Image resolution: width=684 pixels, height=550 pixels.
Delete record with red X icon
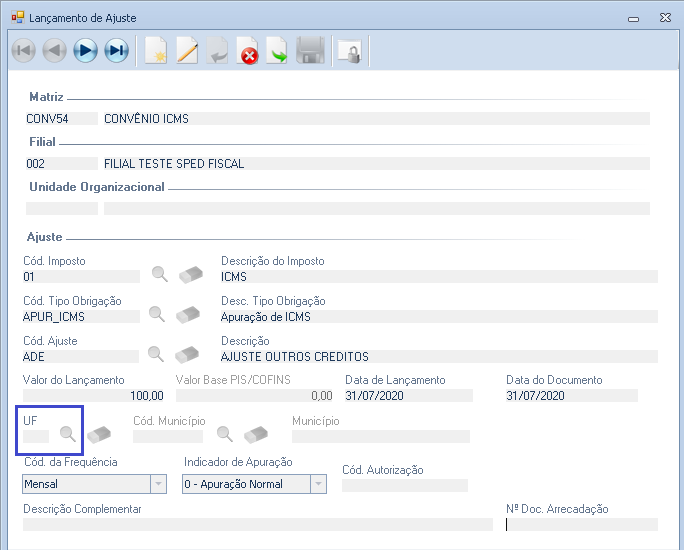click(x=248, y=51)
